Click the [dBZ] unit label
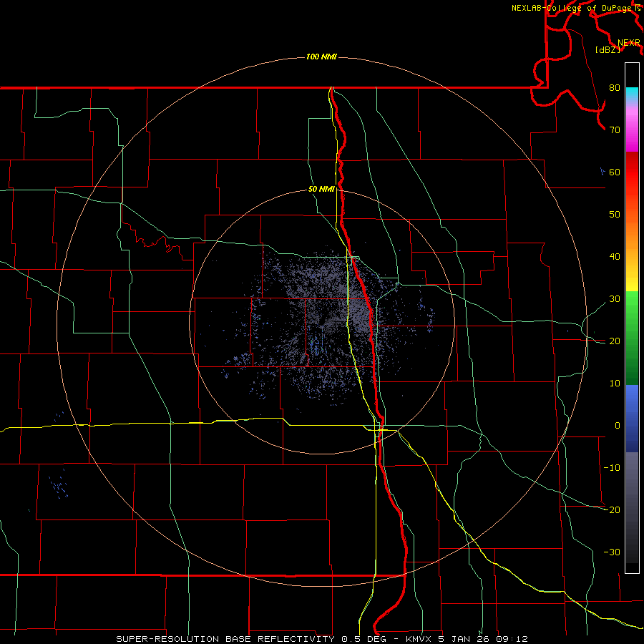The width and height of the screenshot is (644, 644). point(608,50)
